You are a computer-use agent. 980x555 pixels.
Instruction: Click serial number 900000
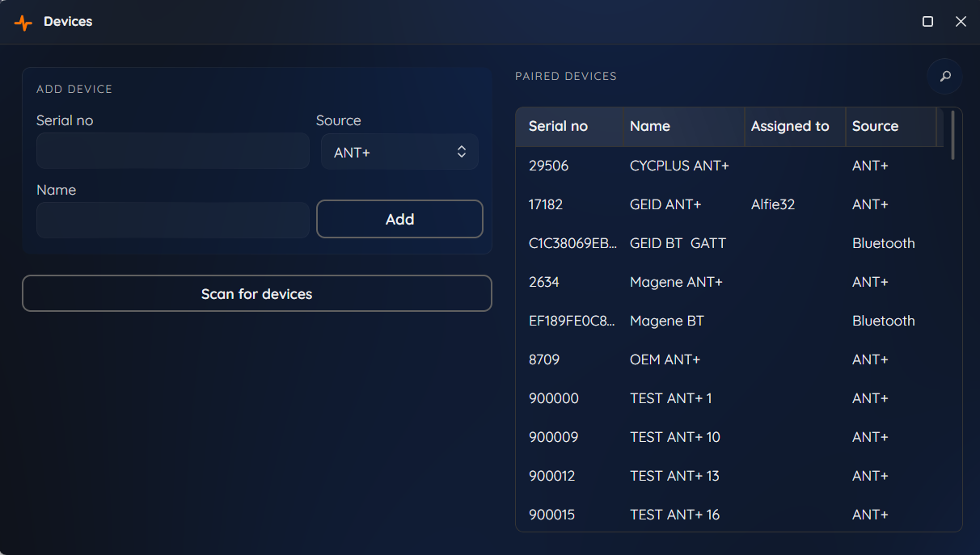pyautogui.click(x=554, y=398)
